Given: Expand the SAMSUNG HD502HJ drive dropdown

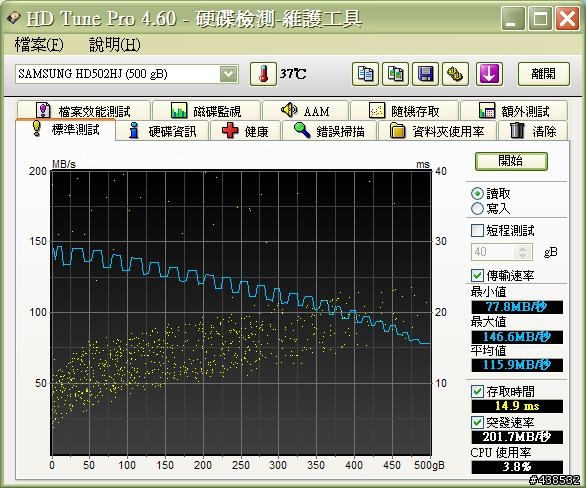Looking at the screenshot, I should click(228, 74).
